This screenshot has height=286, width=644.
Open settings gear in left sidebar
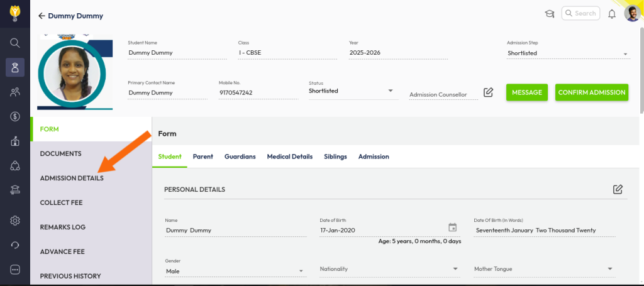click(x=15, y=221)
